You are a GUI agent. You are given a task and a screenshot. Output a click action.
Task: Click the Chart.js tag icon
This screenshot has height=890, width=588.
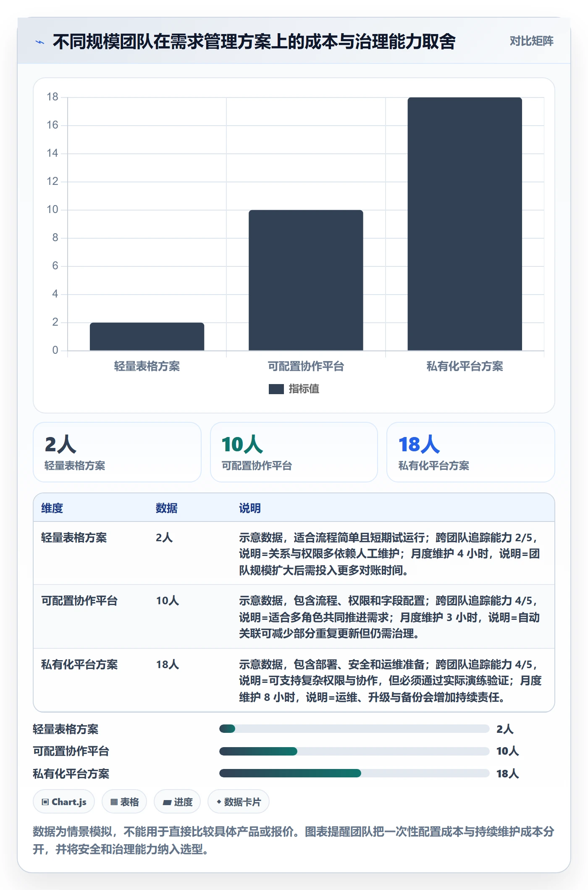pyautogui.click(x=45, y=802)
